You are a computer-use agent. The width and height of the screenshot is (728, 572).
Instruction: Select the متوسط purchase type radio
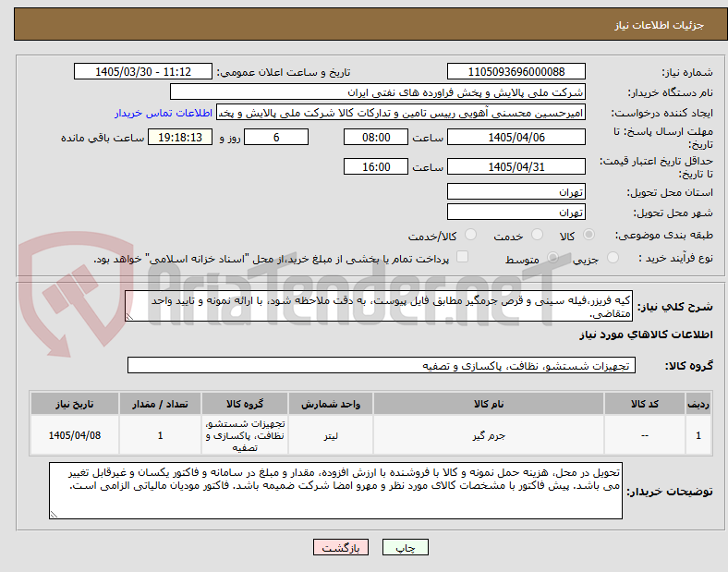click(x=552, y=258)
